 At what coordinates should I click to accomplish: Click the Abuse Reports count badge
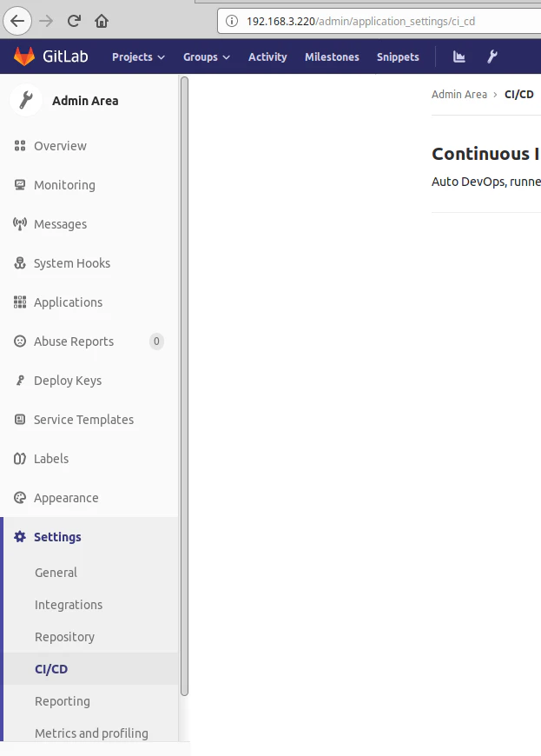pos(156,341)
